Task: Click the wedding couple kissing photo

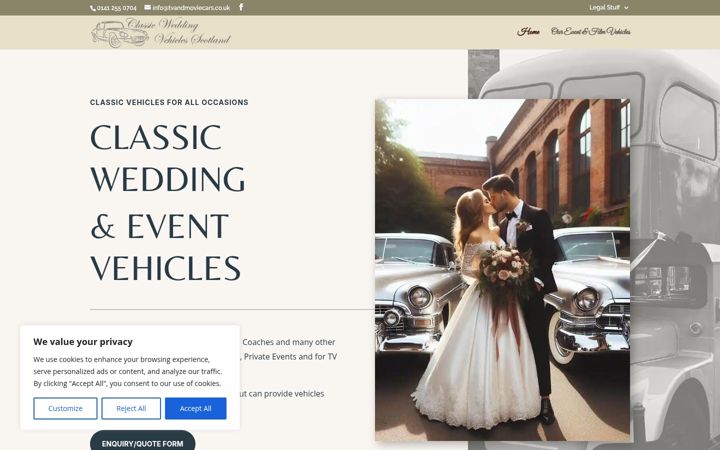Action: click(502, 270)
